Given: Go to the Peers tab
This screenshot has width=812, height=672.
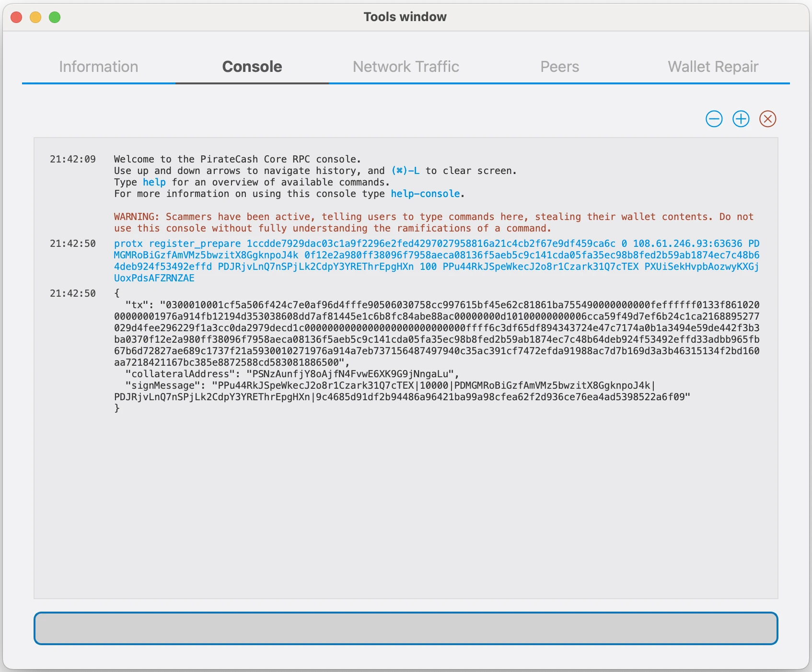Looking at the screenshot, I should pos(560,67).
